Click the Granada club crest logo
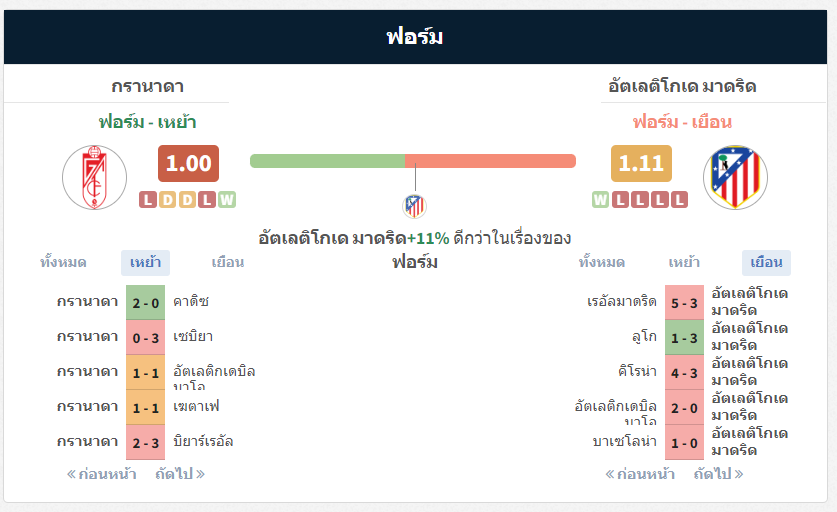 [95, 177]
